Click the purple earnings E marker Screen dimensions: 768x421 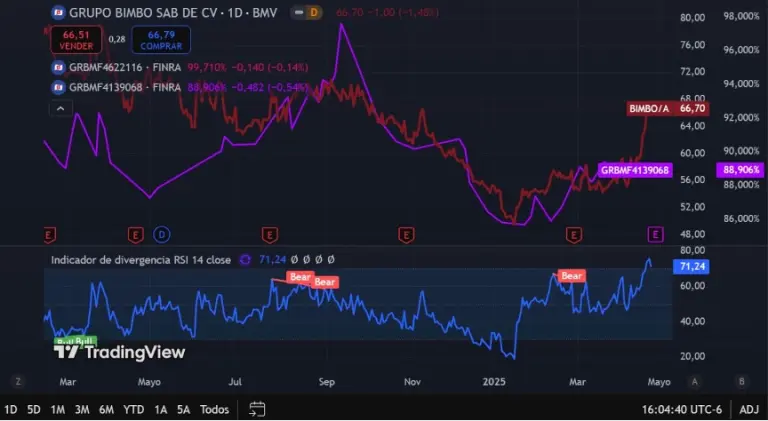tap(655, 234)
